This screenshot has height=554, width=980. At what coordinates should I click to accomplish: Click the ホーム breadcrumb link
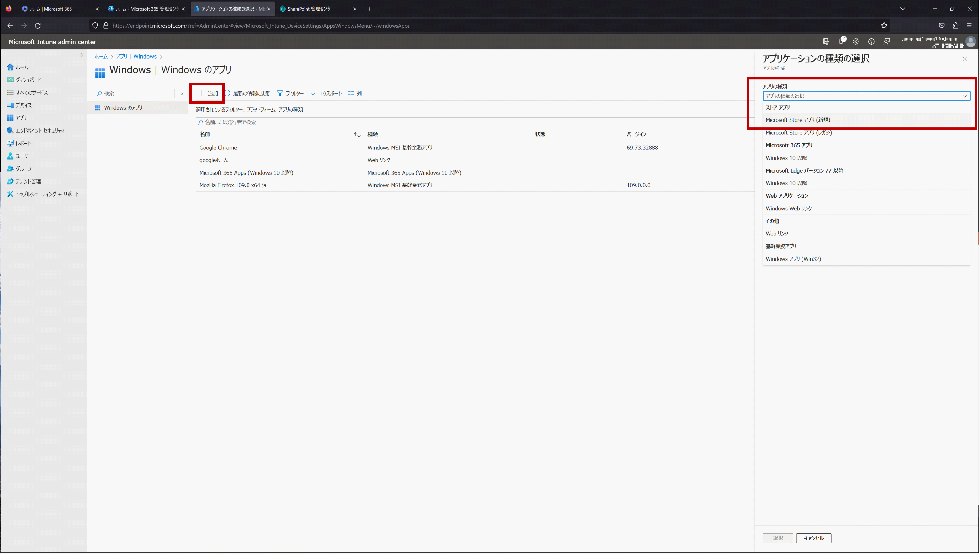tap(101, 56)
